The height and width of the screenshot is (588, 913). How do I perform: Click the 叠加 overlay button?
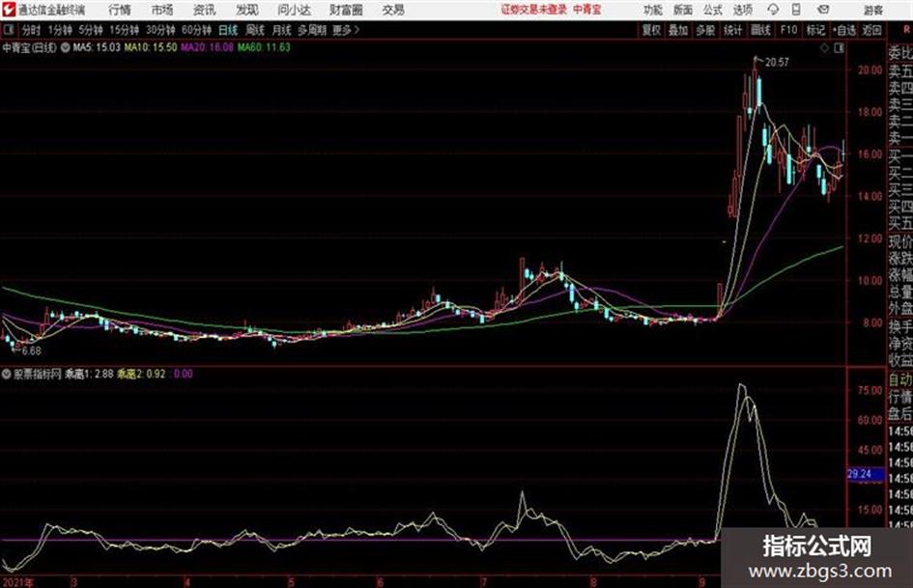tap(678, 30)
